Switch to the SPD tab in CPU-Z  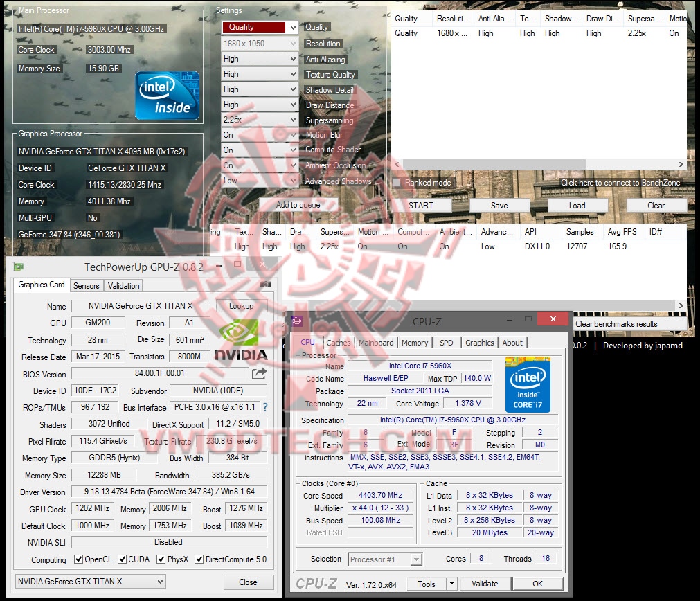point(447,343)
